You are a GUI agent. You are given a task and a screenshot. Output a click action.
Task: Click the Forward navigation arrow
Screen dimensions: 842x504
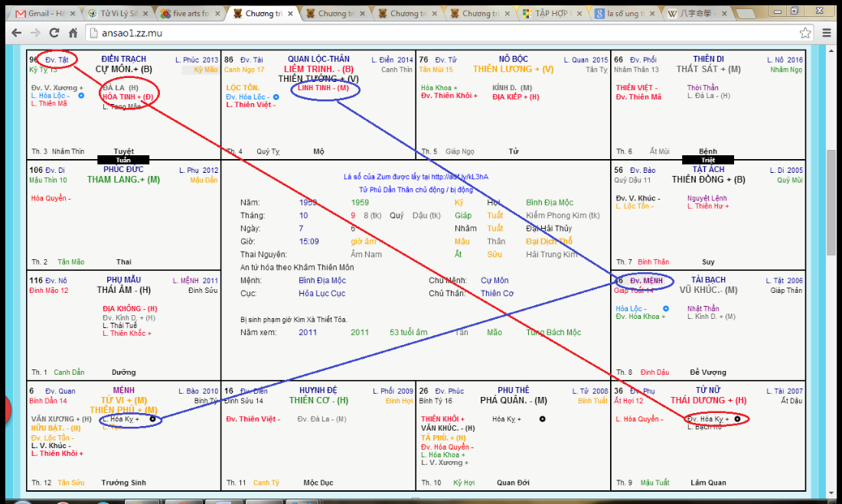35,33
